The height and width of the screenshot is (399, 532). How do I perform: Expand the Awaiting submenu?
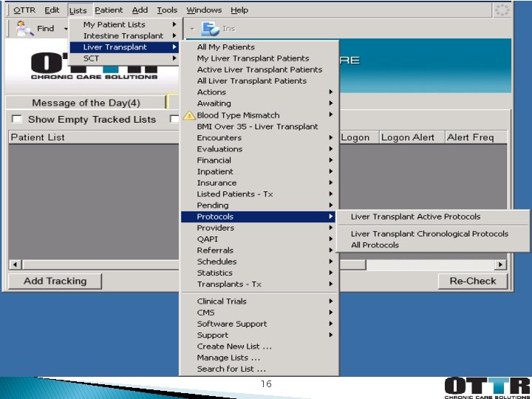tap(259, 103)
